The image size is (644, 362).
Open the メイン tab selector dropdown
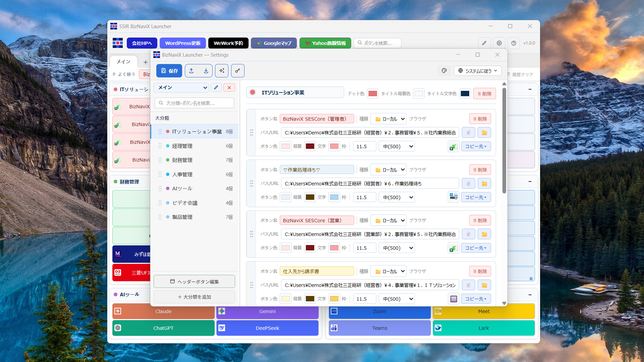pos(181,87)
